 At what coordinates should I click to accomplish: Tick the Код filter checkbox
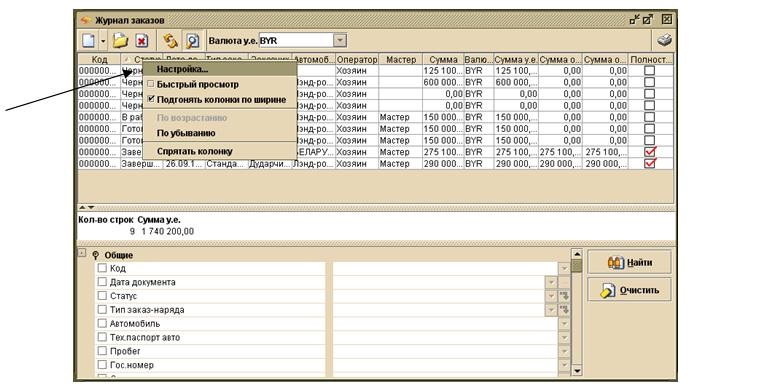coord(102,268)
